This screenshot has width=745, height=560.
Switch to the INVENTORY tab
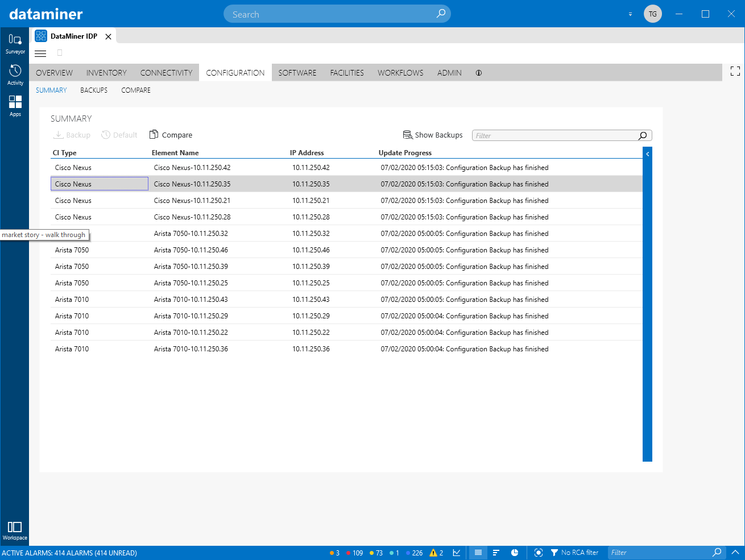point(106,73)
